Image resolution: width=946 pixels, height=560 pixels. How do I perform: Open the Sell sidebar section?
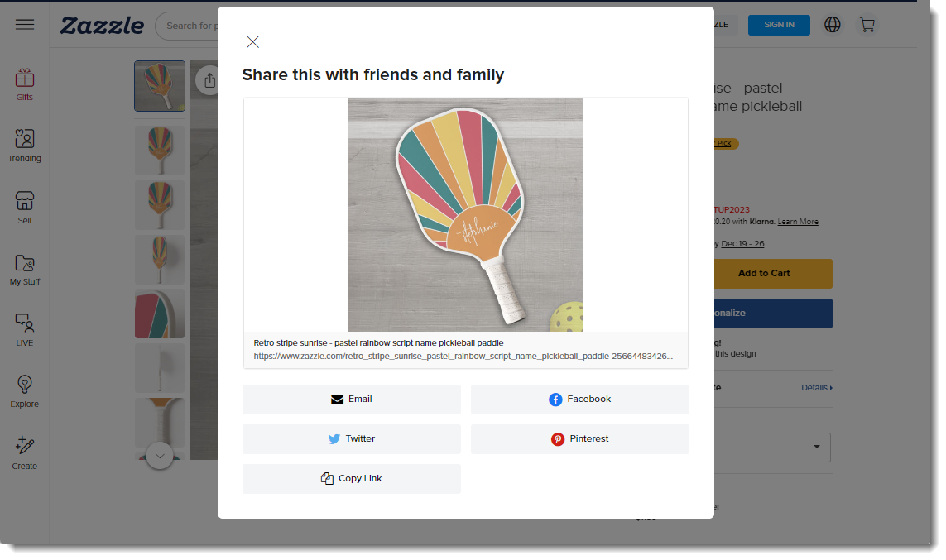click(25, 207)
